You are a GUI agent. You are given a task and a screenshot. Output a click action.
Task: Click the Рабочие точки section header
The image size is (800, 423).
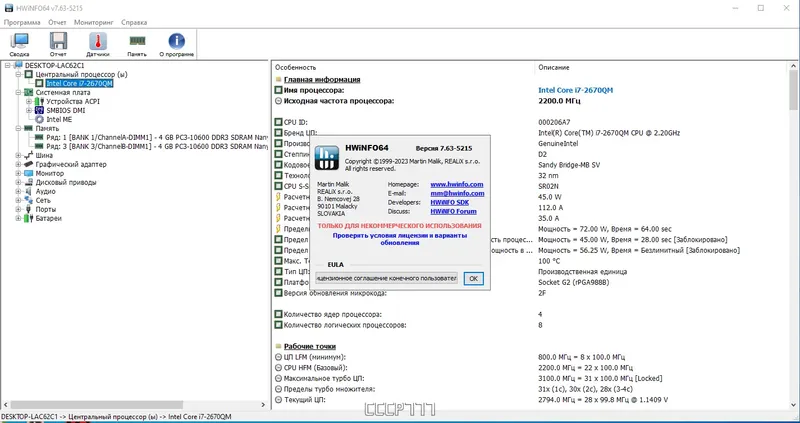(310, 346)
